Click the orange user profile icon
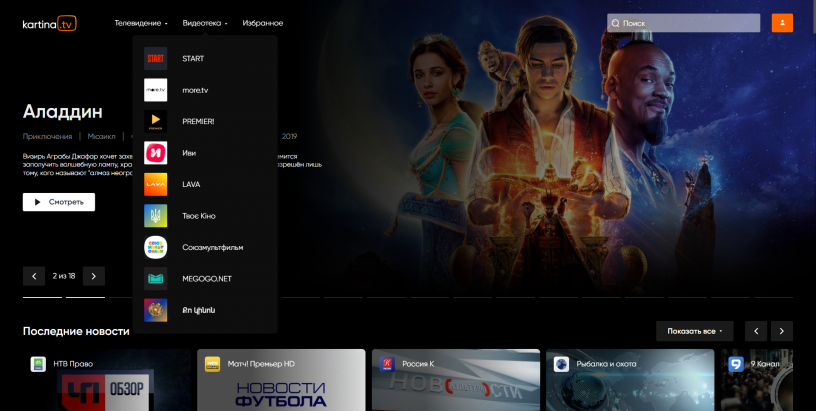Screen dimensions: 816x411 tap(782, 23)
